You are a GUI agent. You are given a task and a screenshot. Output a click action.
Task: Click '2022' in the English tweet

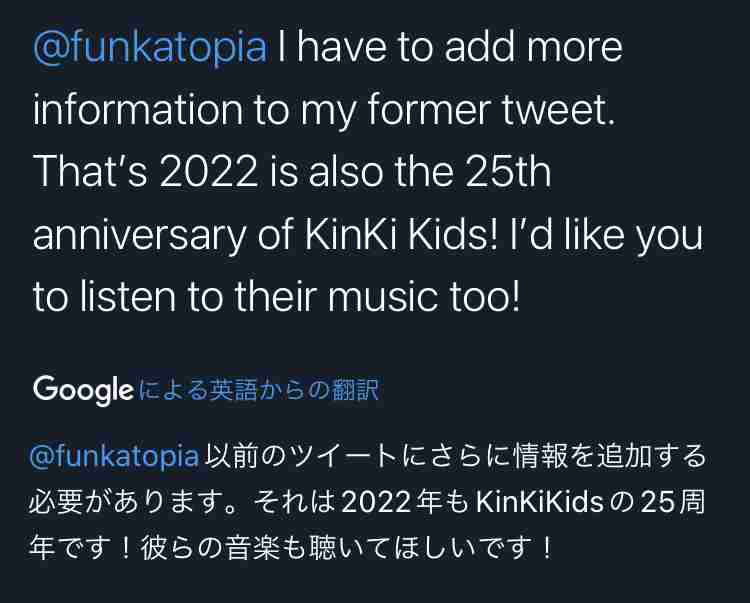pyautogui.click(x=209, y=171)
